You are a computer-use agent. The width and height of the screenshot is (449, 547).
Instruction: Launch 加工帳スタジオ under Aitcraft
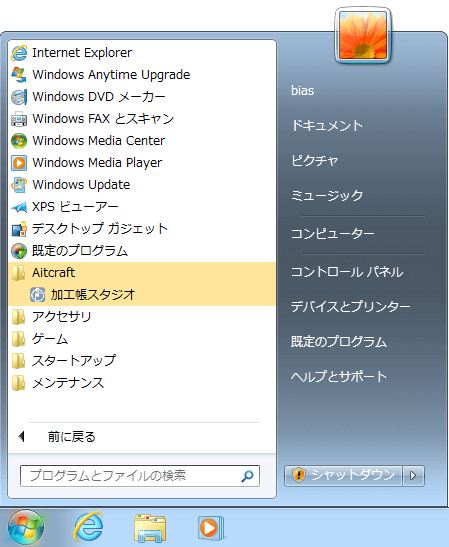(x=142, y=295)
